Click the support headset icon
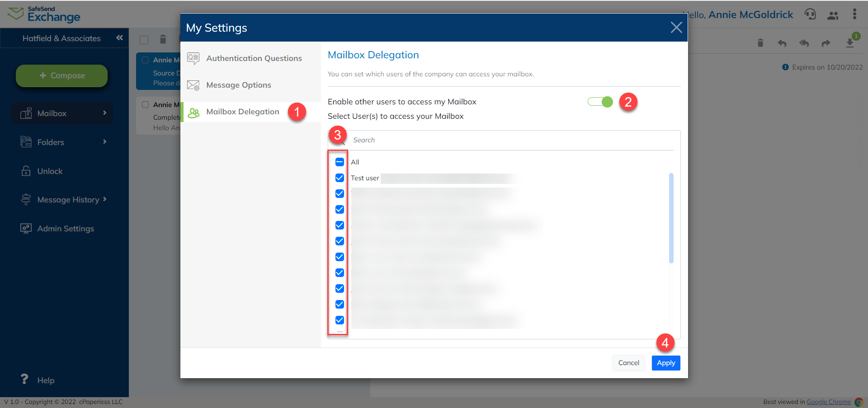 (811, 14)
